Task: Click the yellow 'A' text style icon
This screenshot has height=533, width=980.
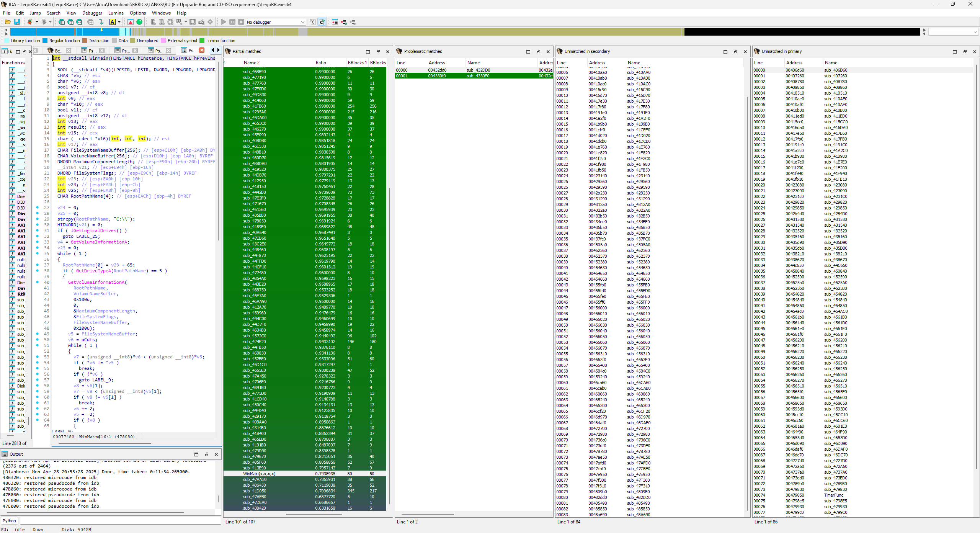Action: [113, 22]
